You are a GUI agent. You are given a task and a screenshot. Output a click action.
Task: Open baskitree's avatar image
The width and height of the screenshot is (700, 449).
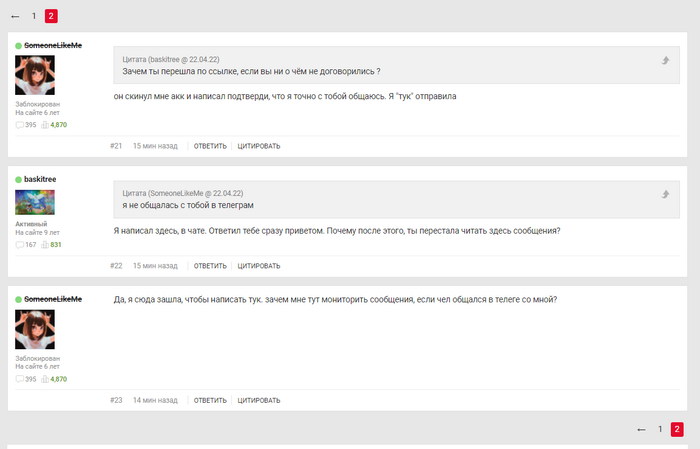[35, 202]
